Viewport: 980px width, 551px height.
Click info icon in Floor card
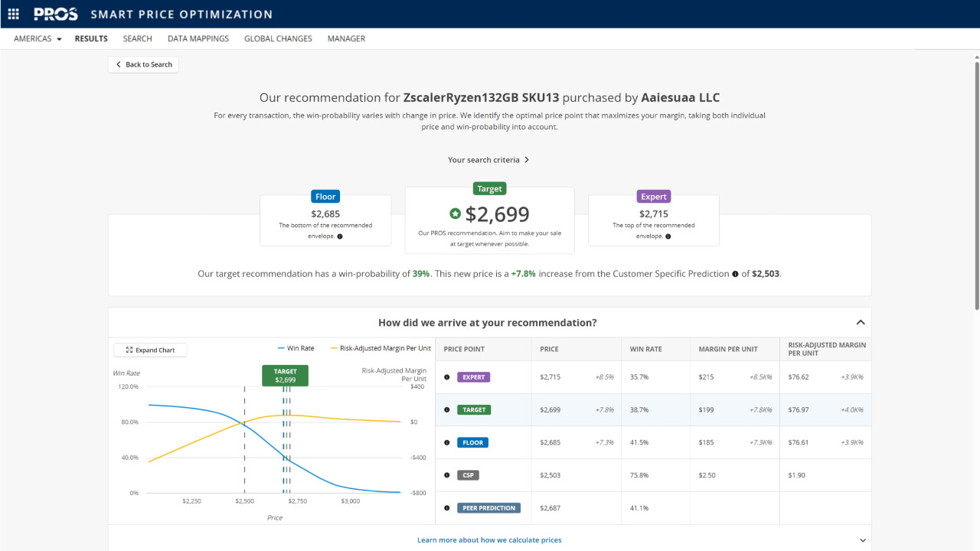(340, 236)
